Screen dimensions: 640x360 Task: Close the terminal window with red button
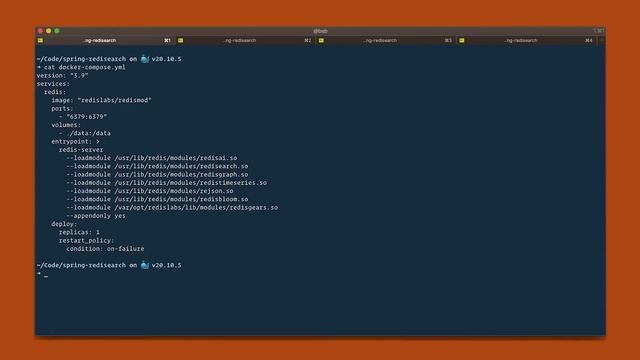(x=40, y=31)
